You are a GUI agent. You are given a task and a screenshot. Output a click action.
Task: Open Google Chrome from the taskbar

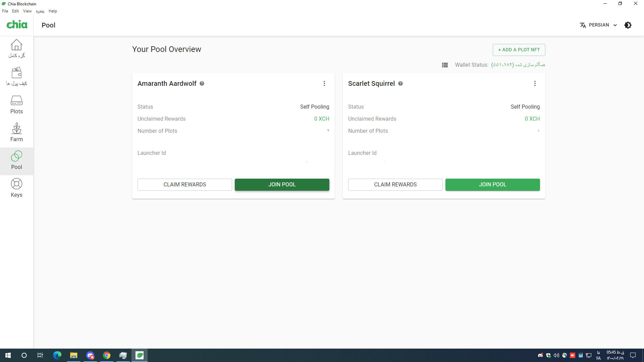click(x=107, y=355)
